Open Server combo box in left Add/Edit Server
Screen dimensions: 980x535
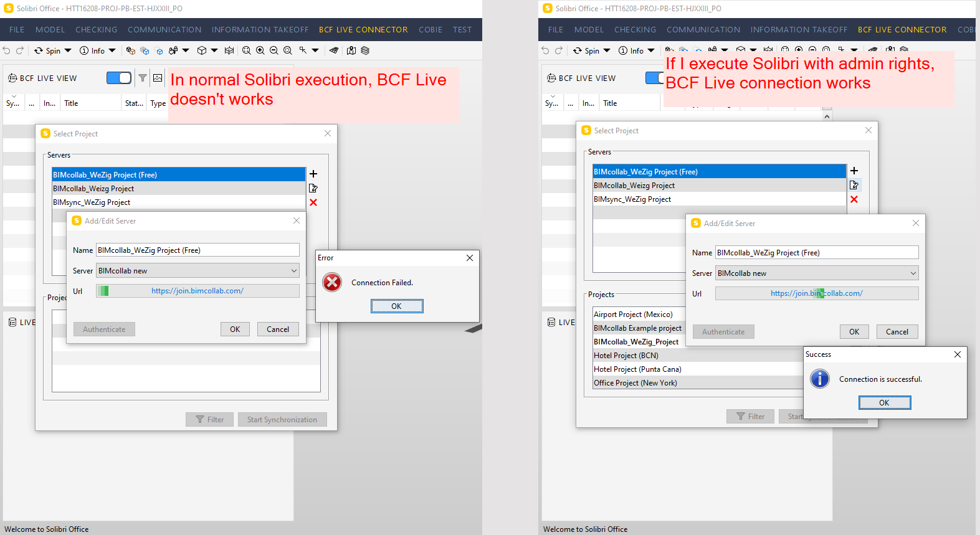coord(197,271)
